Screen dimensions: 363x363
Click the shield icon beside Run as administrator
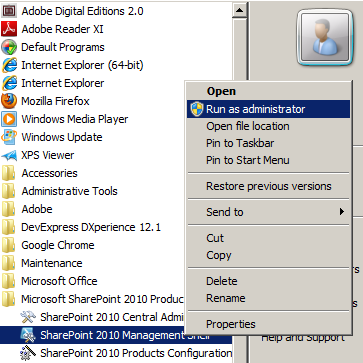(197, 109)
